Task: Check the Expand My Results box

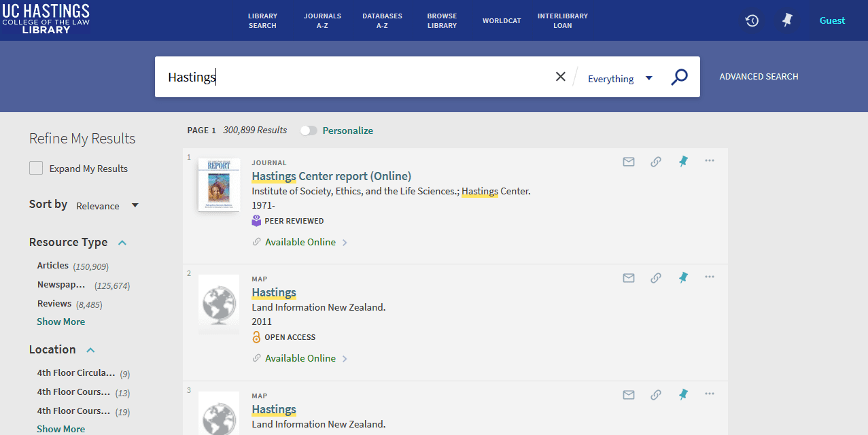Action: pyautogui.click(x=36, y=169)
